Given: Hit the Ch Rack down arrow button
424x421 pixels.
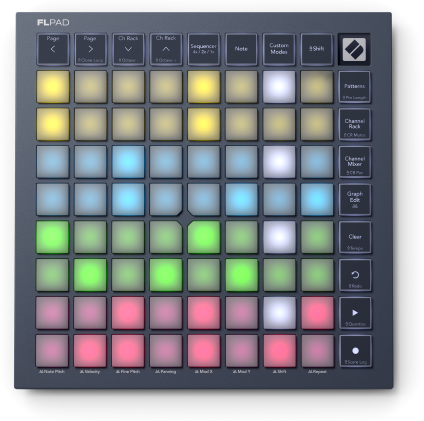Looking at the screenshot, I should tap(128, 49).
